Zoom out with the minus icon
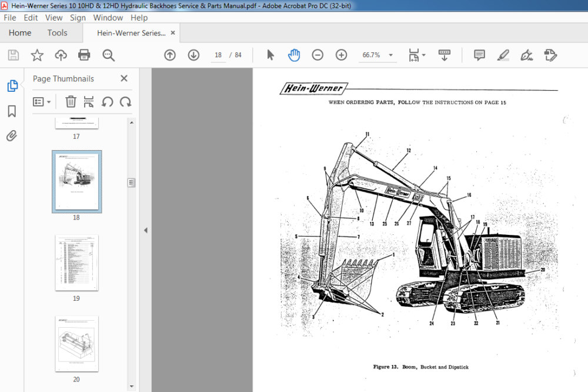 tap(318, 55)
